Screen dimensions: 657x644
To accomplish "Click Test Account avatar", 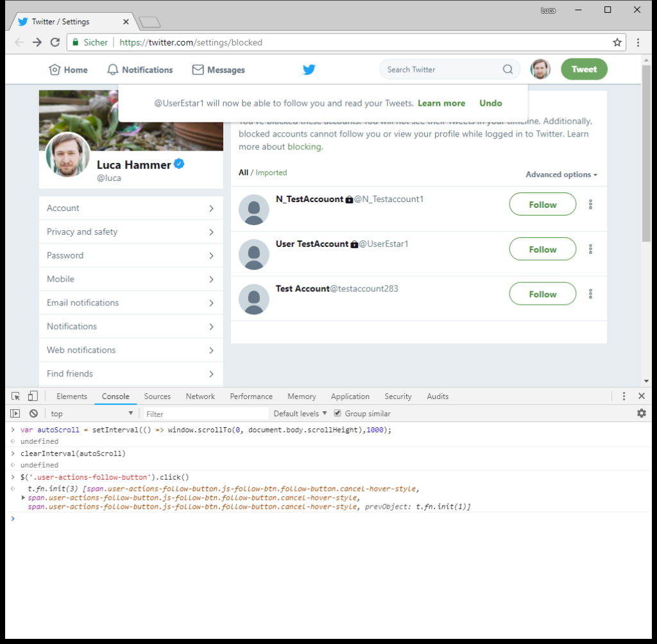I will pyautogui.click(x=254, y=299).
